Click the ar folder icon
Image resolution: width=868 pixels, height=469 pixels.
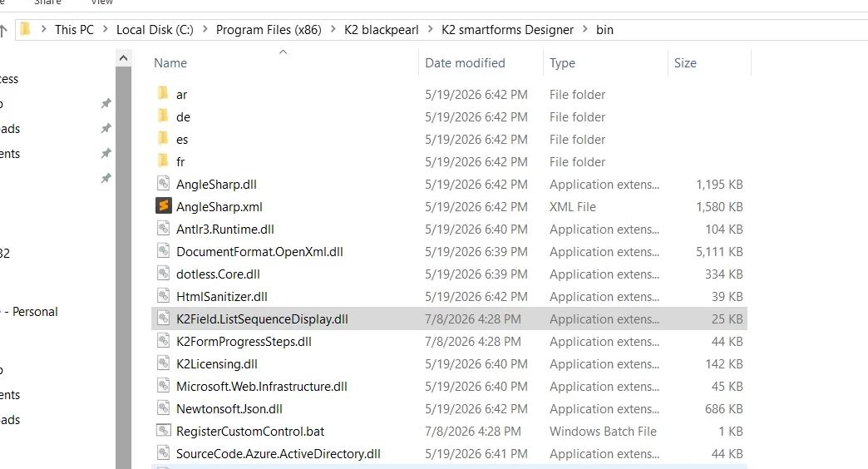click(x=163, y=94)
